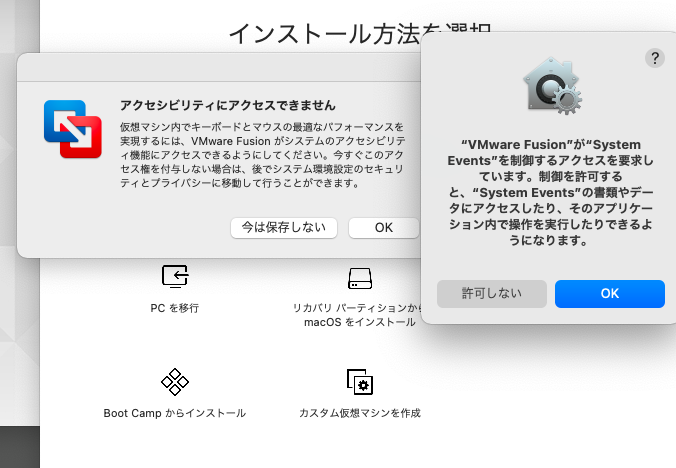Viewport: 676px width, 468px height.
Task: Select the recovery partition disk icon
Action: click(x=360, y=278)
